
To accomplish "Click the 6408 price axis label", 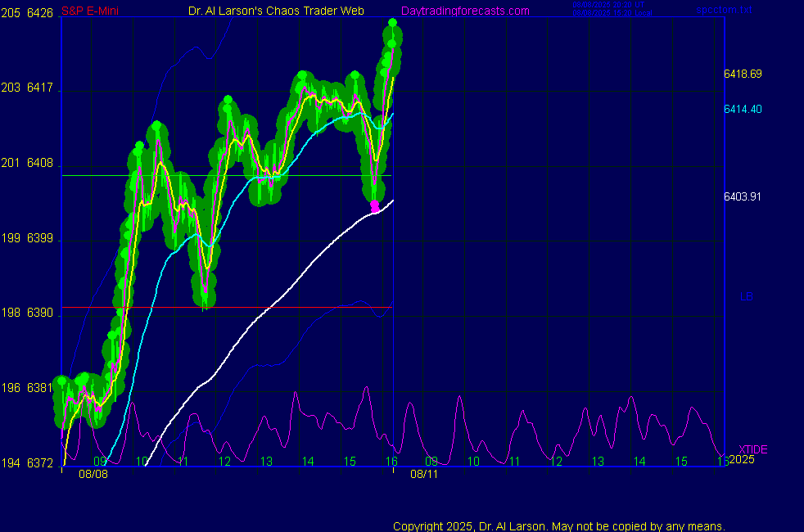I will pyautogui.click(x=40, y=164).
